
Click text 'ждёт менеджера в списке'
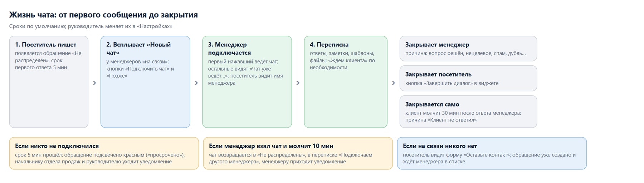tap(434, 162)
